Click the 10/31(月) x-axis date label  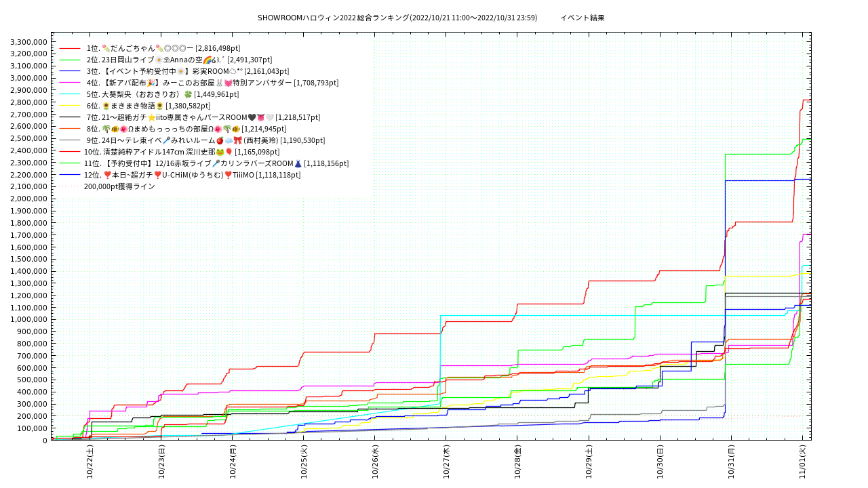click(x=731, y=462)
